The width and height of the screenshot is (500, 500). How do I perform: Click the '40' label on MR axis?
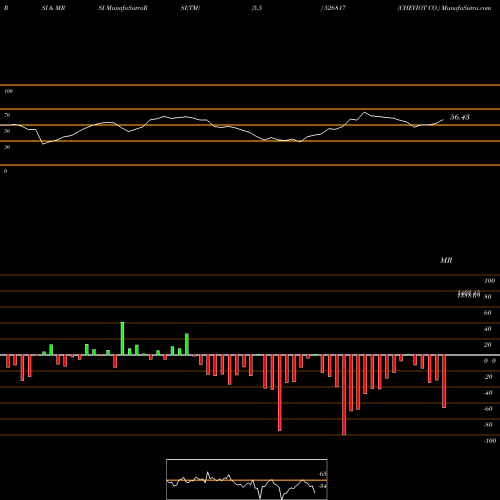[x=487, y=329]
